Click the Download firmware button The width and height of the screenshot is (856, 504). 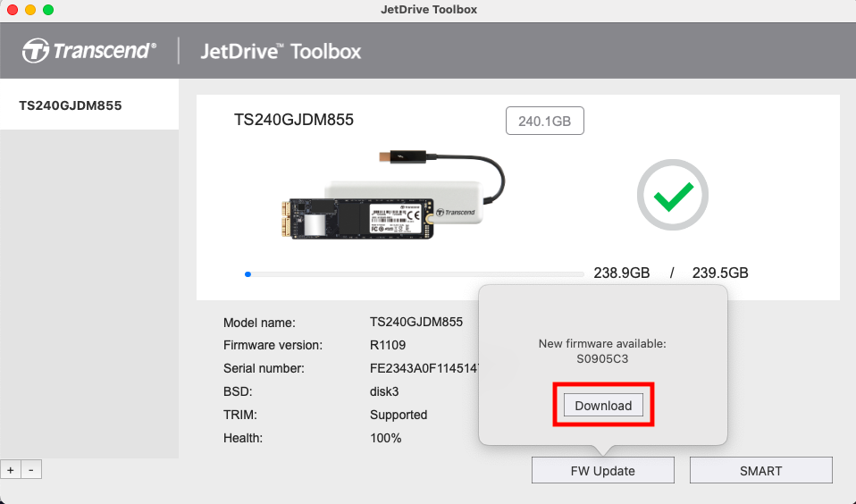[603, 405]
